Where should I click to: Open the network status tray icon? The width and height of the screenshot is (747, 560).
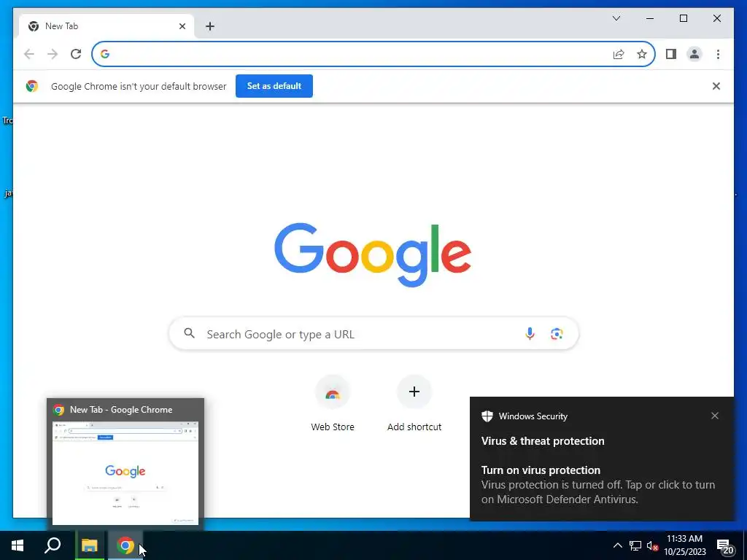(635, 545)
